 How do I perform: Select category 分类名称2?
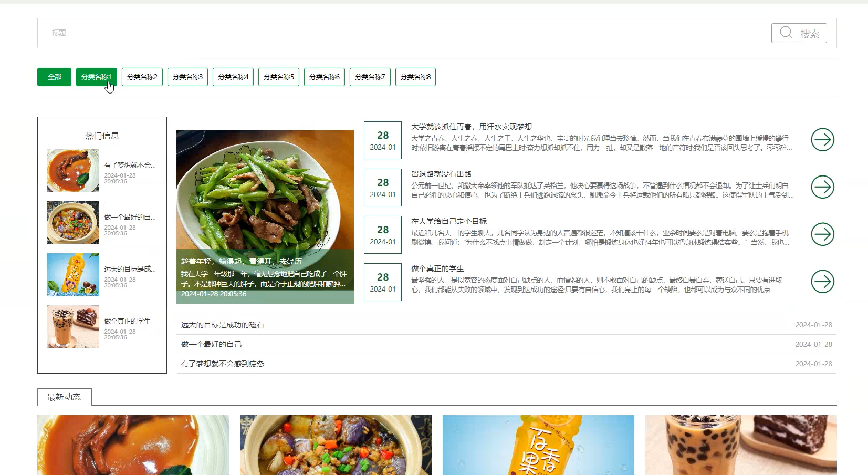[142, 77]
